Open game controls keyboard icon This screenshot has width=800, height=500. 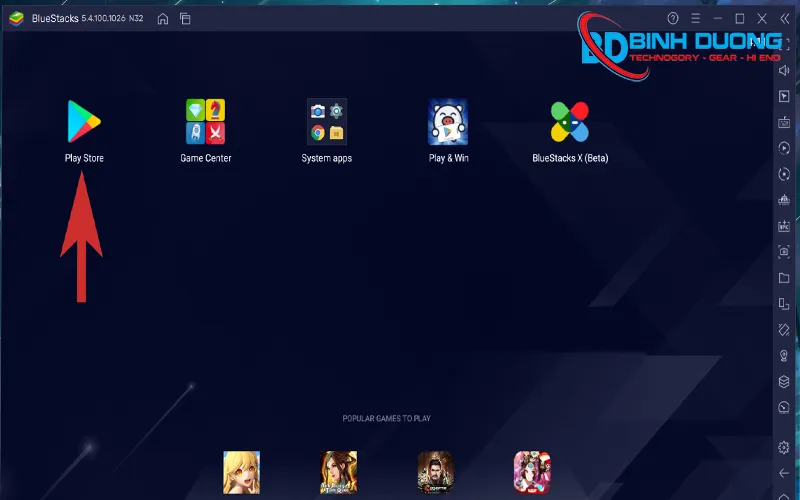[784, 122]
